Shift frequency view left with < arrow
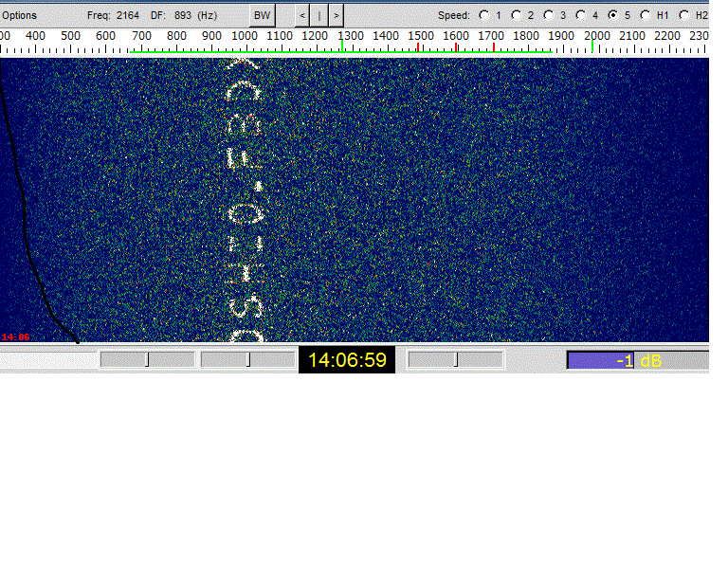 coord(302,15)
